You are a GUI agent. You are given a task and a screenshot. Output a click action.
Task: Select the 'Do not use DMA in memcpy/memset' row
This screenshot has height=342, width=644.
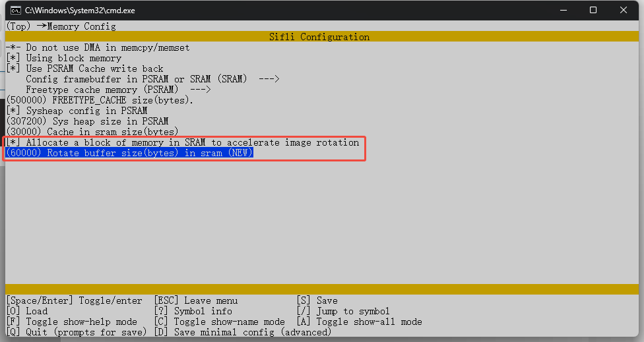(x=98, y=47)
